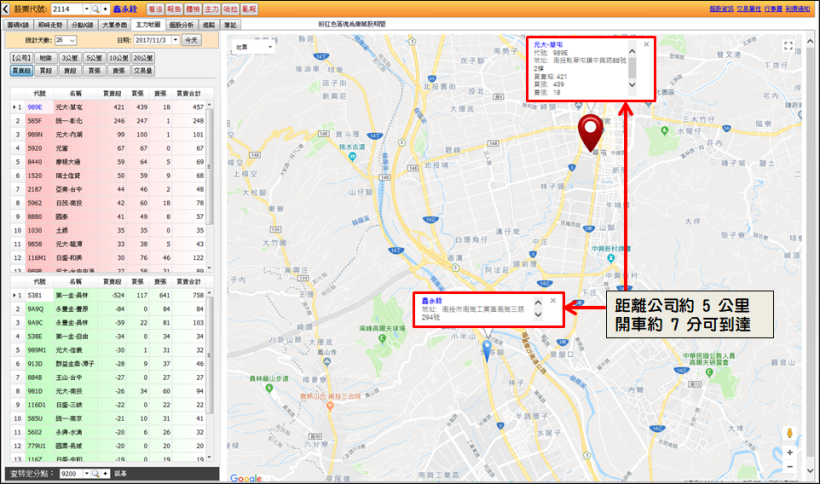The width and height of the screenshot is (820, 484).
Task: Open the 鑫永銓 stock name link in header
Action: pos(125,9)
